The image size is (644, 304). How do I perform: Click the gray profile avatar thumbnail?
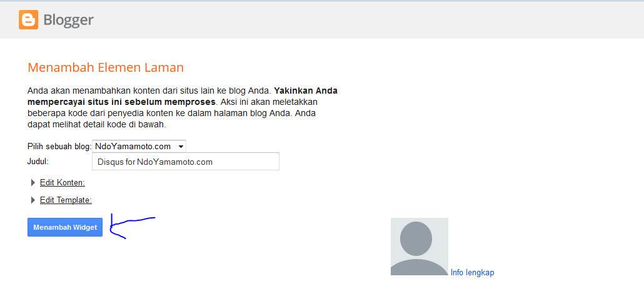[x=420, y=247]
